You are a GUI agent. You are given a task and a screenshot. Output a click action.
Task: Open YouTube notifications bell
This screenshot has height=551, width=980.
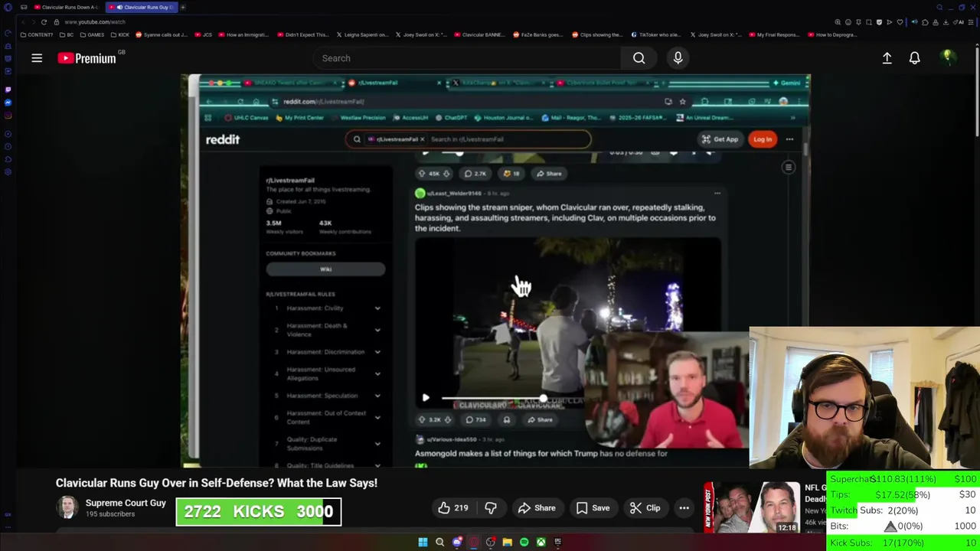pos(914,58)
